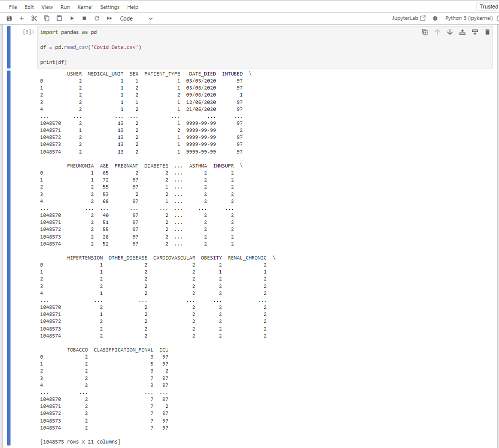Click the date value 03/05/2020
499x448 pixels.
pyautogui.click(x=201, y=81)
